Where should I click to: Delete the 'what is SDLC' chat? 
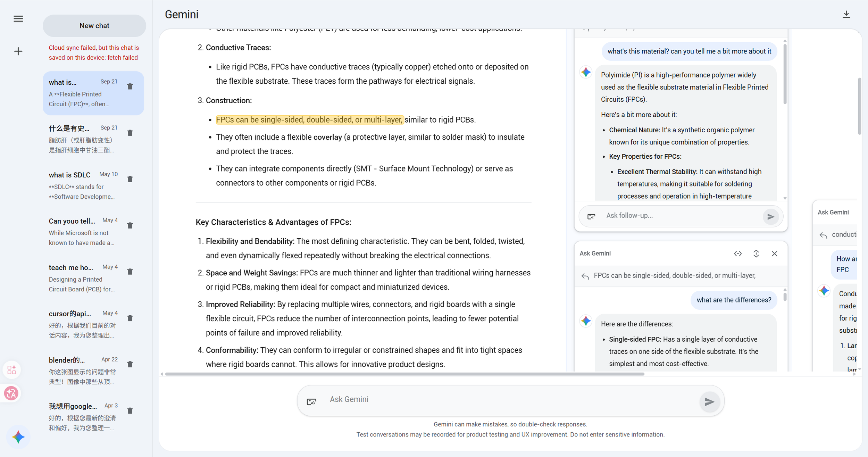[x=130, y=179]
